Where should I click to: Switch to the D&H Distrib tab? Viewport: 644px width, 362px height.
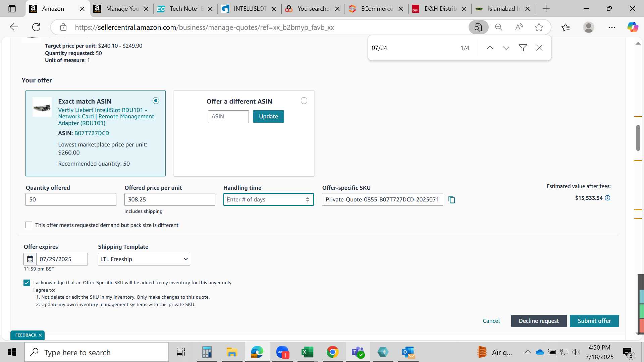point(440,9)
